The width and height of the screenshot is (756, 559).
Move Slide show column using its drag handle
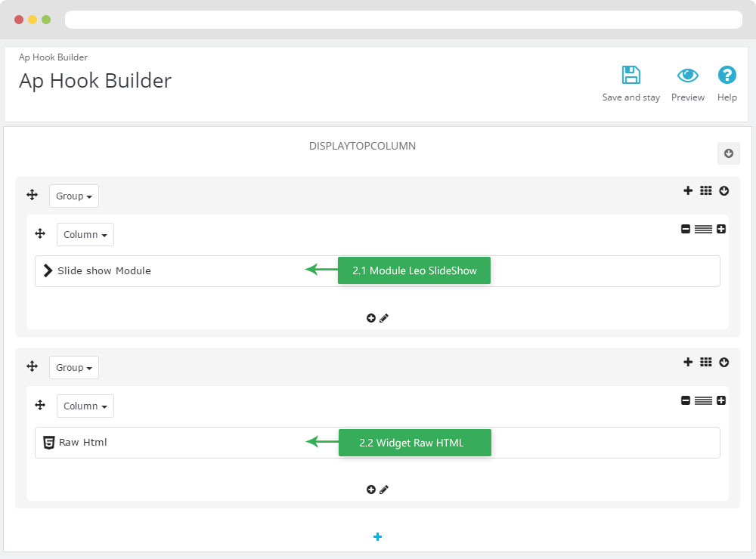pyautogui.click(x=40, y=233)
